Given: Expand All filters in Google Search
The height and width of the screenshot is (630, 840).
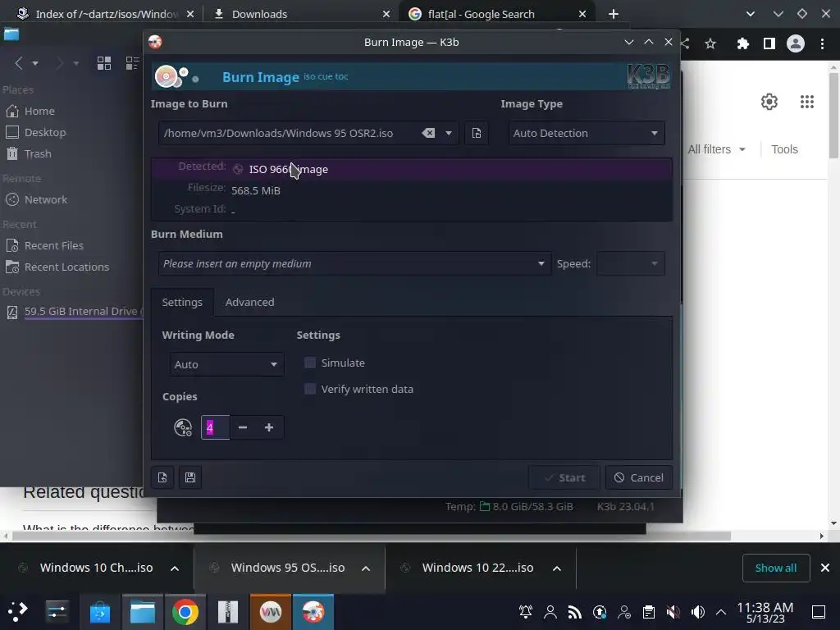Looking at the screenshot, I should pyautogui.click(x=716, y=149).
